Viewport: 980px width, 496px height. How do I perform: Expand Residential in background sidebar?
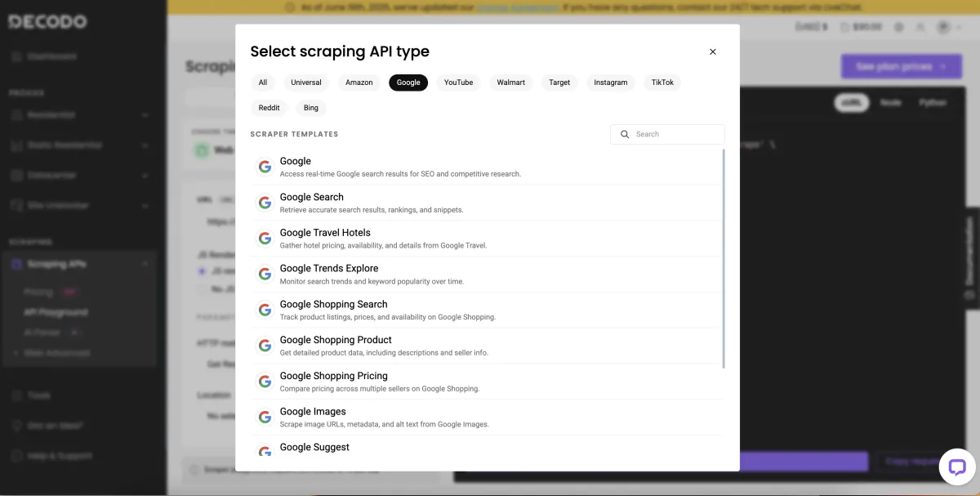(x=79, y=115)
